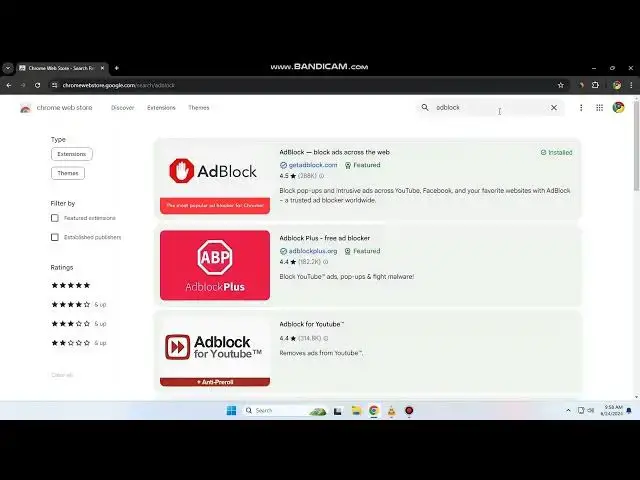Screen dimensions: 640x480
Task: Click the AdBlock rating info icon
Action: point(322,176)
